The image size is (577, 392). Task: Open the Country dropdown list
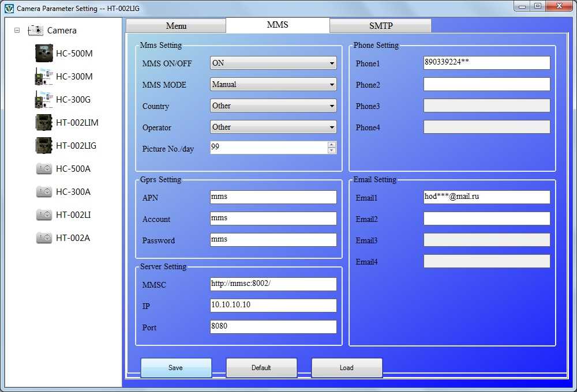pos(332,106)
